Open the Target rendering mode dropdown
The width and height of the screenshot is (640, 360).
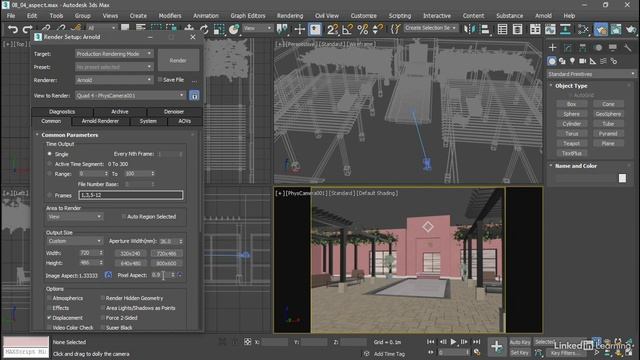click(114, 53)
